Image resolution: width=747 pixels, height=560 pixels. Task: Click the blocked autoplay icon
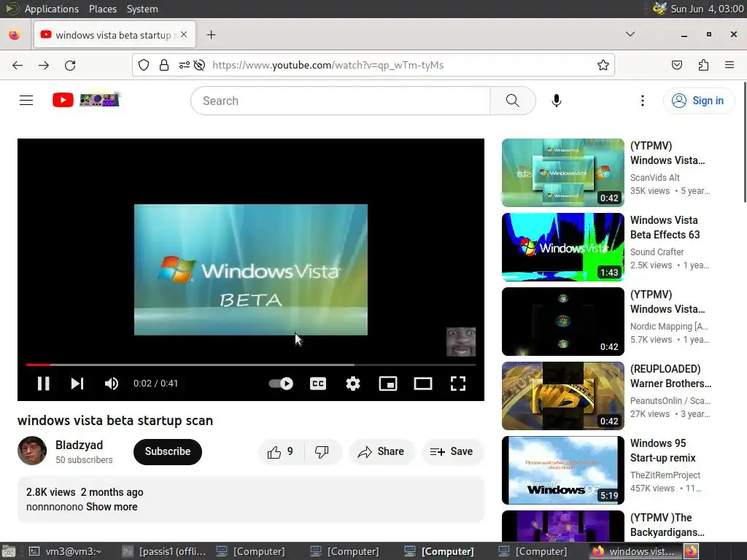(x=200, y=65)
